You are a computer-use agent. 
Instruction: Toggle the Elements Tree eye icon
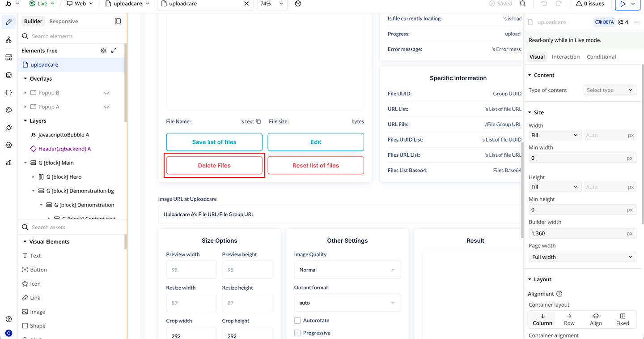(x=103, y=51)
